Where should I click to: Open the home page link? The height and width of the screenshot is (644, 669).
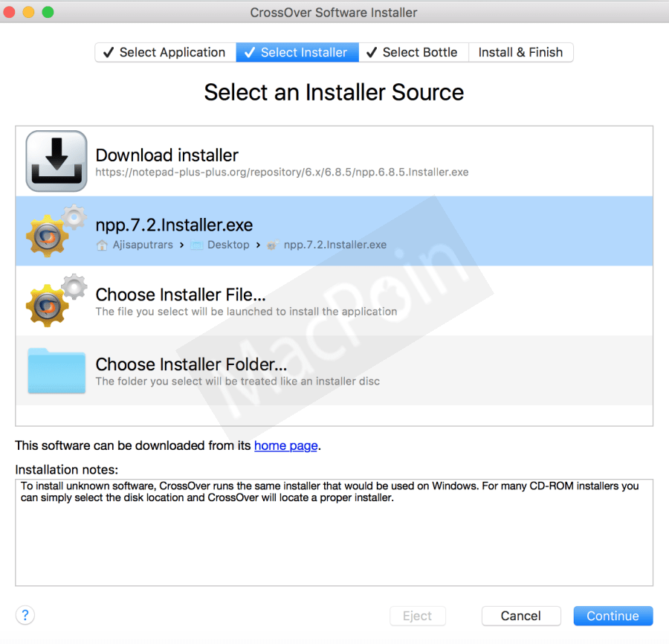tap(285, 445)
